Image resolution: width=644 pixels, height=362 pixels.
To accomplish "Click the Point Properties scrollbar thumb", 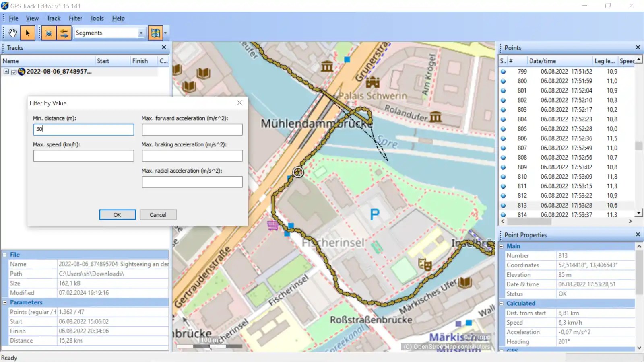I will coord(639,272).
